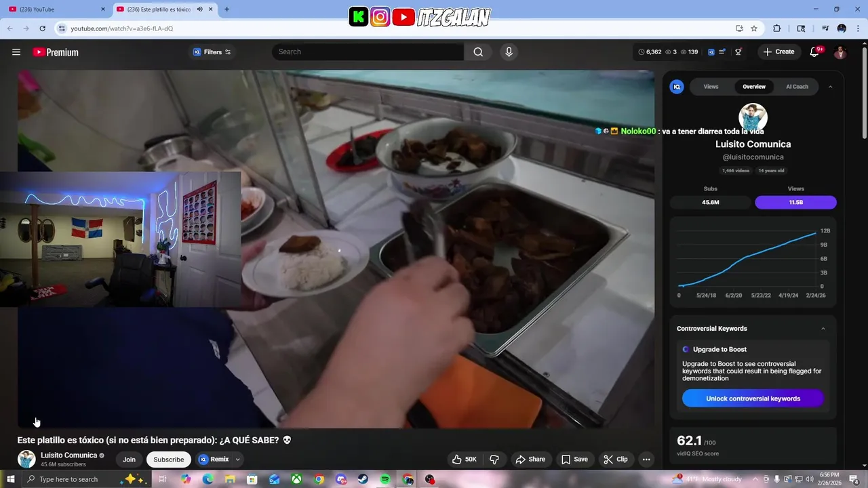Open the more actions ellipsis menu

(x=646, y=460)
